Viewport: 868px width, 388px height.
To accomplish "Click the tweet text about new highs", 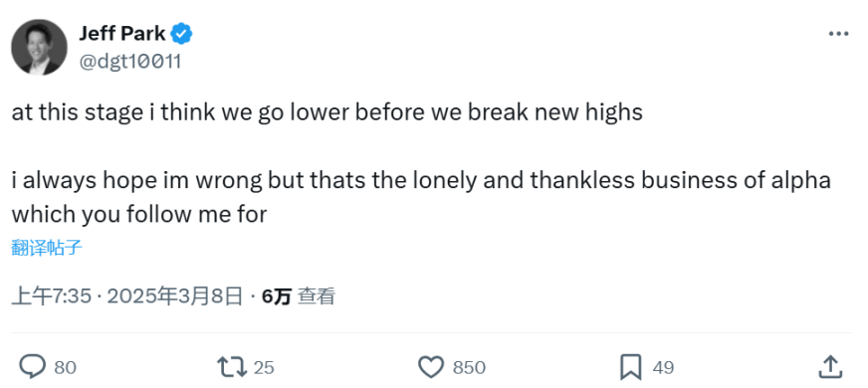I will coord(327,112).
